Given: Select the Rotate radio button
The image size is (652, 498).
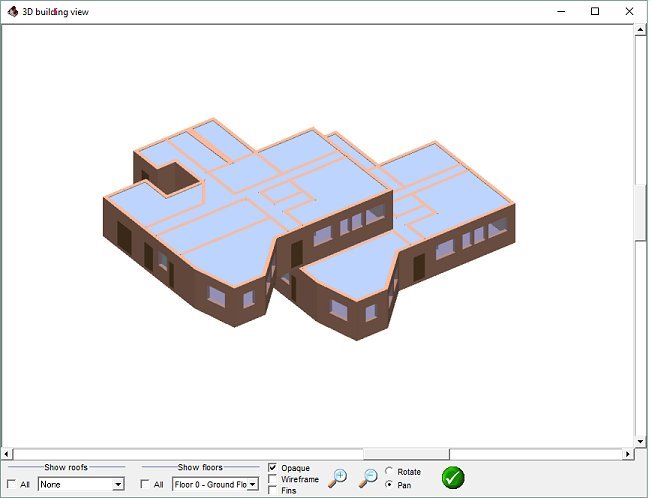Looking at the screenshot, I should [x=389, y=471].
